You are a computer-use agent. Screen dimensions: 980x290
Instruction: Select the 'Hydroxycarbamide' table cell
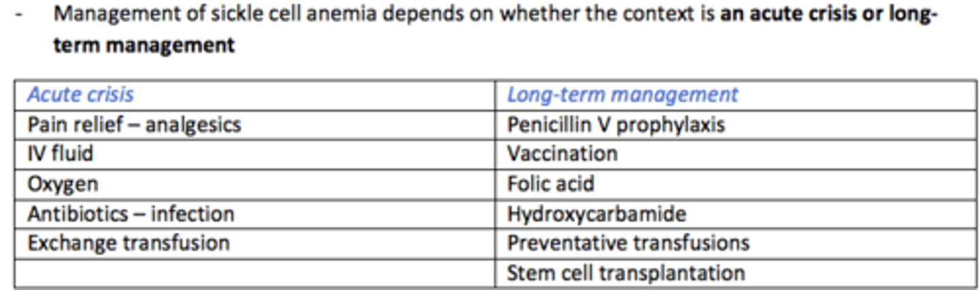point(596,214)
